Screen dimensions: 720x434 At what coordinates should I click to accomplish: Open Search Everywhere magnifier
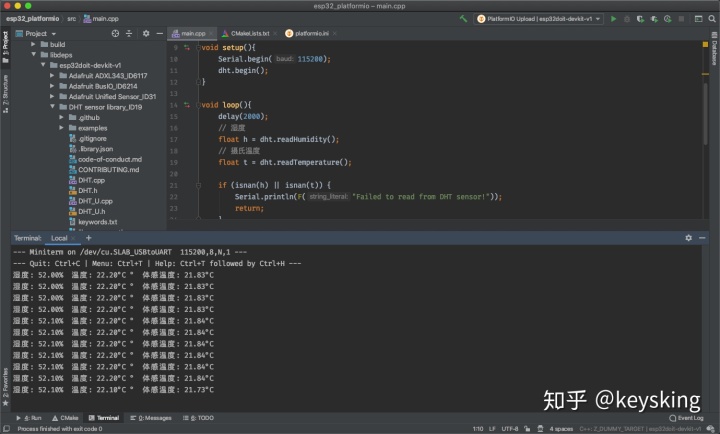click(712, 19)
